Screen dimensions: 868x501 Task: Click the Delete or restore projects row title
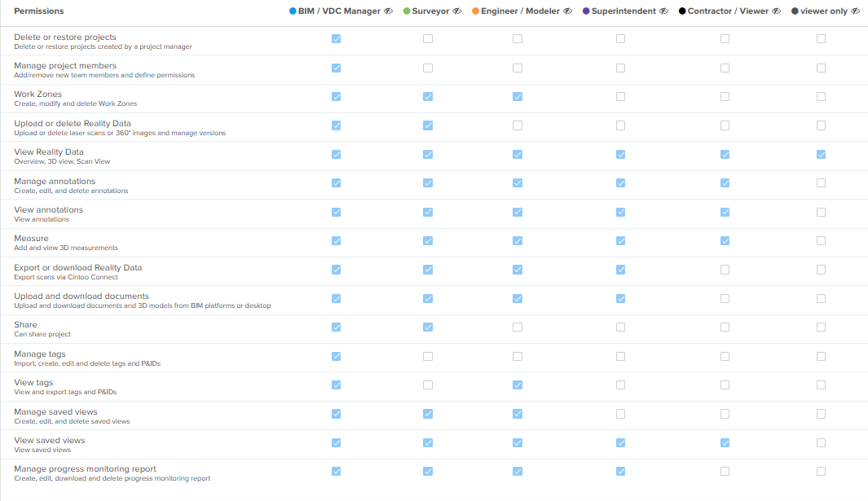[65, 37]
